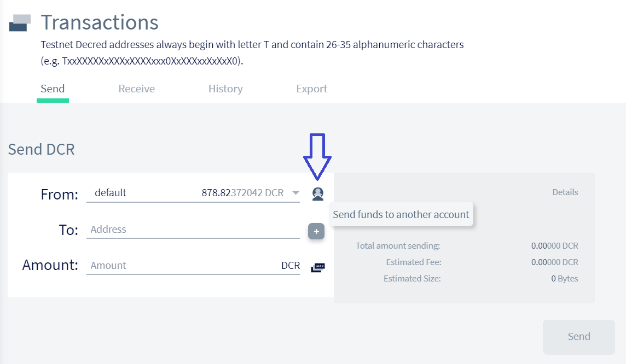The height and width of the screenshot is (364, 626).
Task: Click the Estimated Fee value
Action: 554,262
